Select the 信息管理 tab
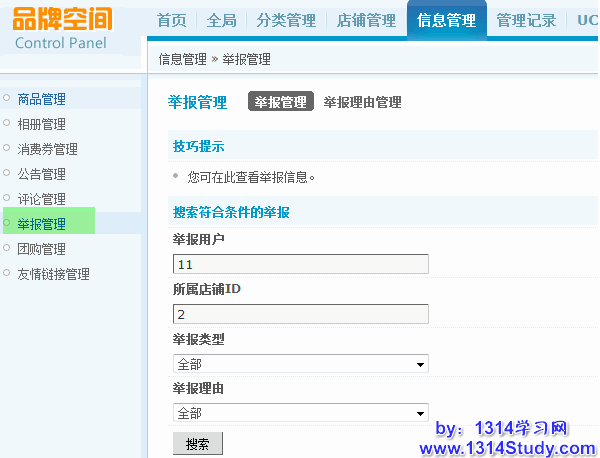600x458 pixels. point(446,20)
